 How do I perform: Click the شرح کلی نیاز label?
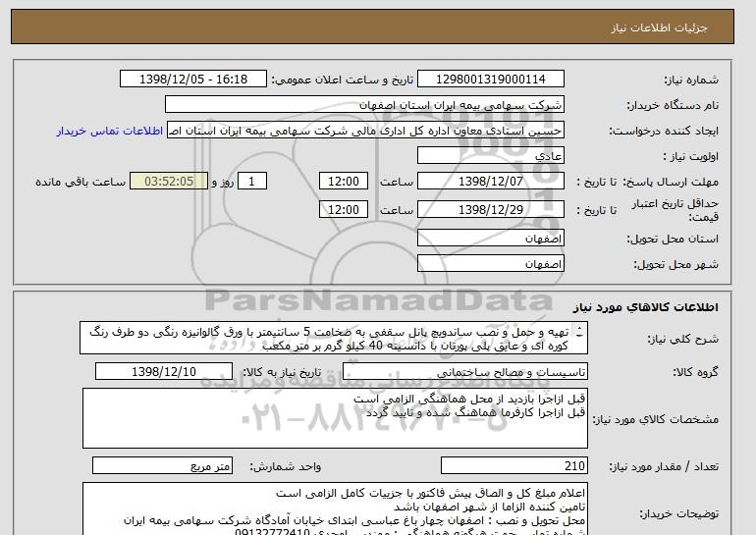tap(682, 339)
